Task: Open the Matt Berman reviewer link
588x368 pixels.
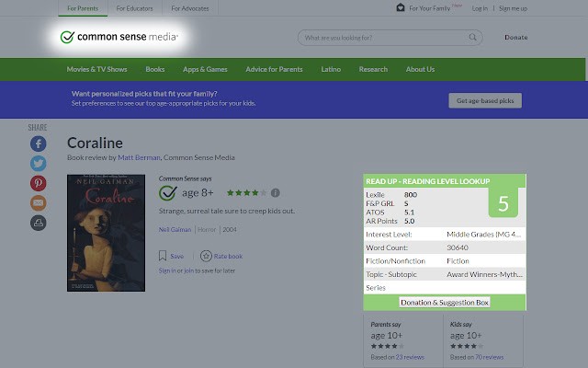Action: pyautogui.click(x=139, y=157)
